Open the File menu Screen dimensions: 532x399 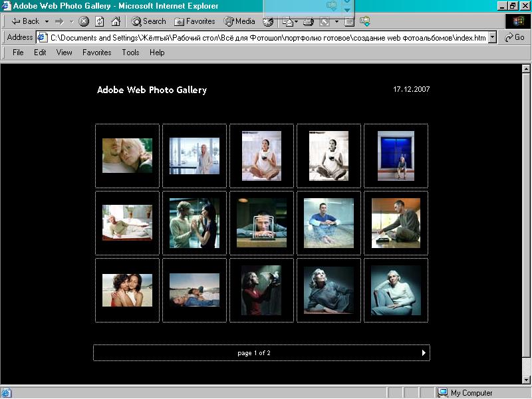tap(18, 53)
